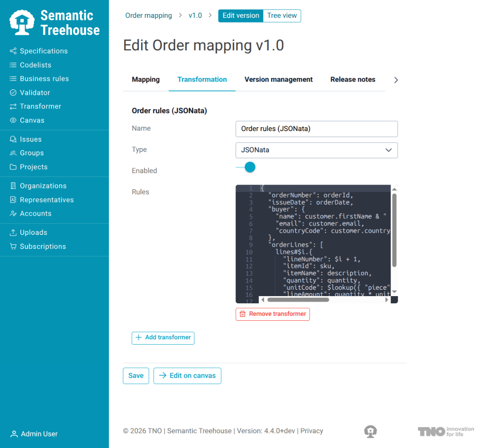488x448 pixels.
Task: Open the Version management tab
Action: pyautogui.click(x=278, y=80)
